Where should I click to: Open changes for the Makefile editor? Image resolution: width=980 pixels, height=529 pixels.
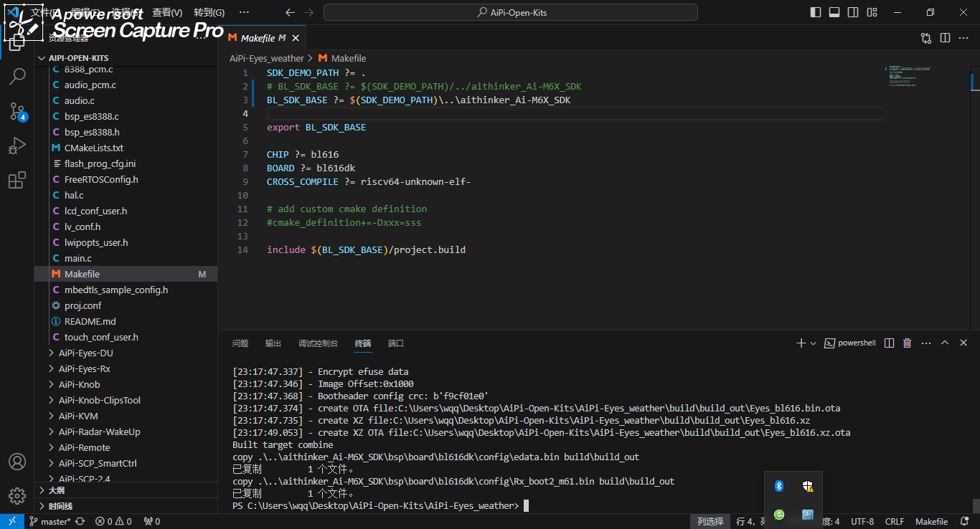point(926,38)
